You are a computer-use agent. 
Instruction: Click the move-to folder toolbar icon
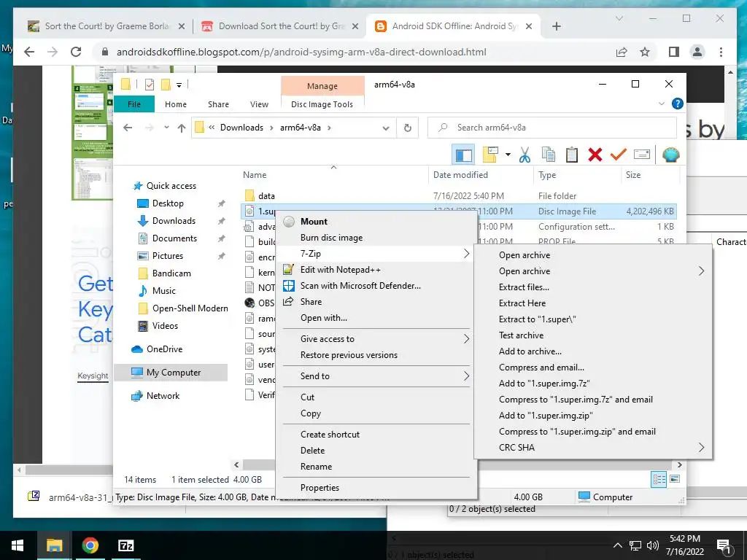point(490,155)
